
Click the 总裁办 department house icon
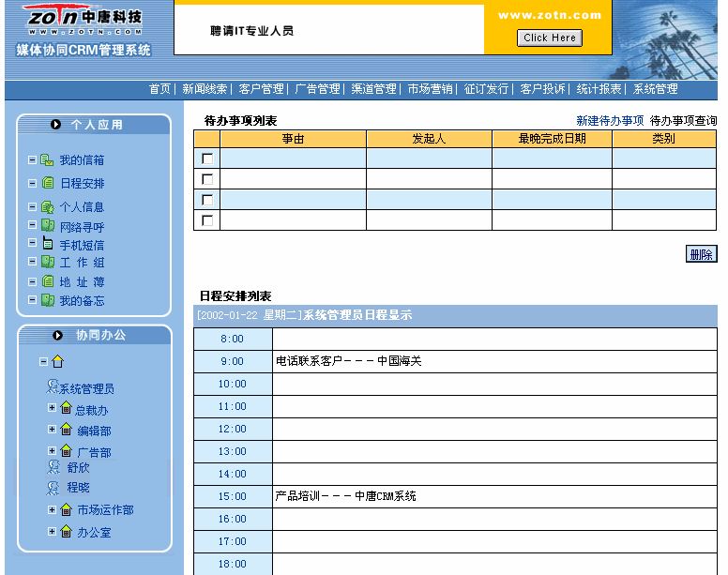pos(66,409)
